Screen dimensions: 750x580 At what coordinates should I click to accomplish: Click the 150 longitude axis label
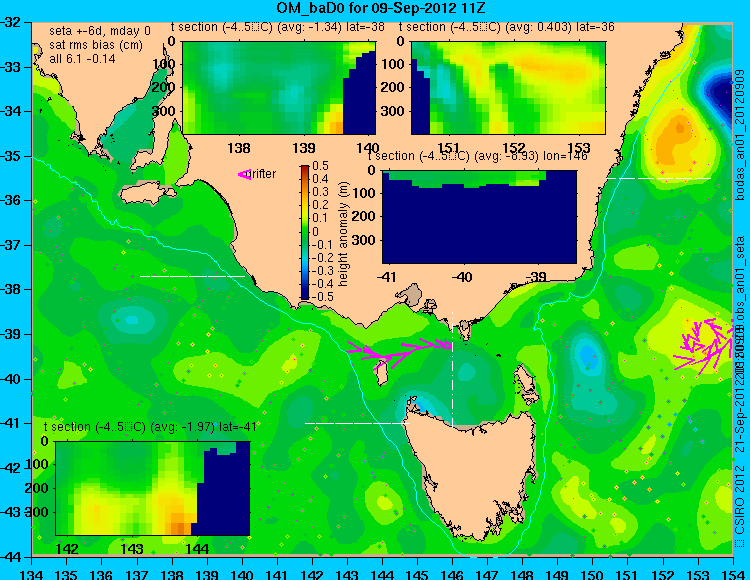(592, 574)
